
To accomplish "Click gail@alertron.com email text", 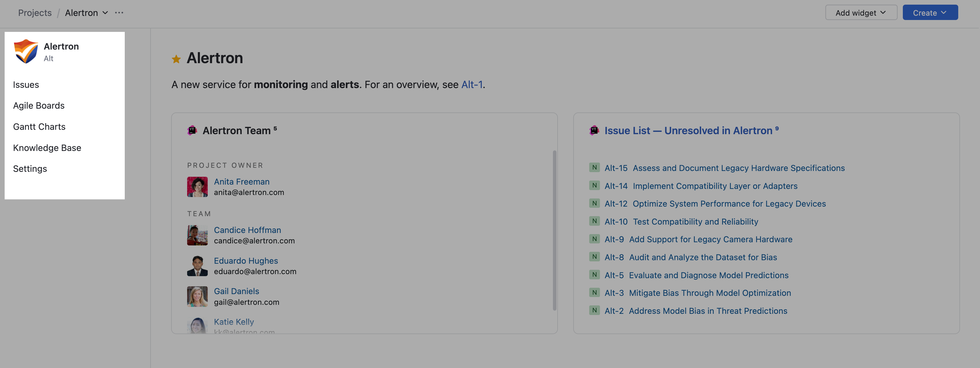I will point(247,302).
